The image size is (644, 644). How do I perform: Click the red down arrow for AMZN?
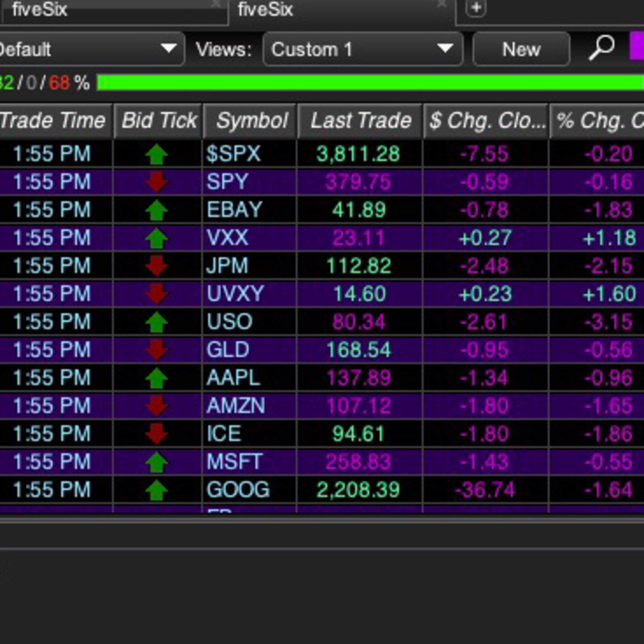click(x=157, y=406)
